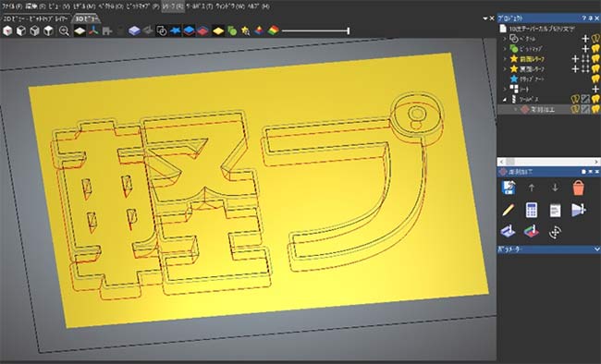601x364 pixels.
Task: Expand the Parameters section chevron
Action: 596,249
